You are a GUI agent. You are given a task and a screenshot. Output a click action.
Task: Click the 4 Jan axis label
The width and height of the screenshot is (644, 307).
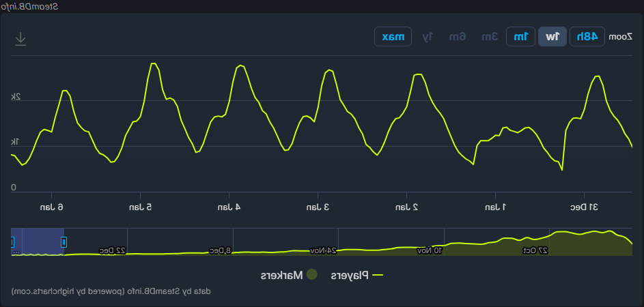(229, 207)
